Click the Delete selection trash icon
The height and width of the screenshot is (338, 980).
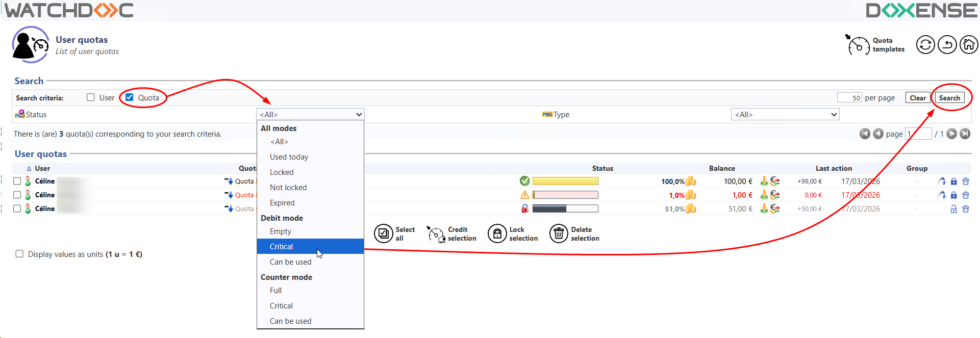coord(559,234)
